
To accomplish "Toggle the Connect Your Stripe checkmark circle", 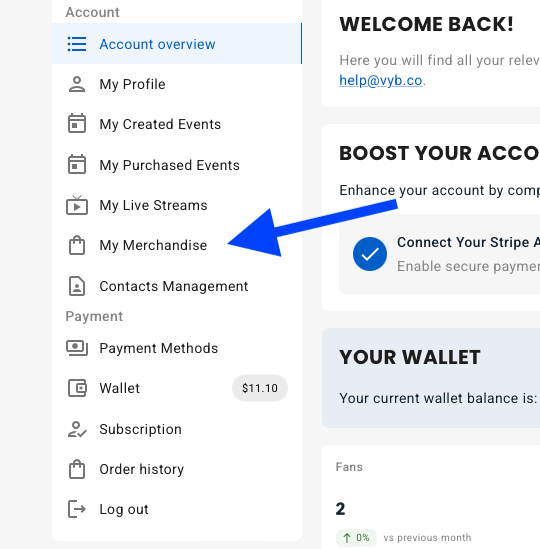I will click(x=370, y=254).
